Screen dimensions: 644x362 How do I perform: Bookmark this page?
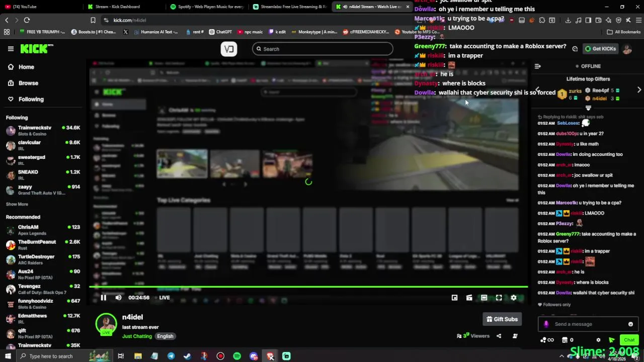(93, 20)
